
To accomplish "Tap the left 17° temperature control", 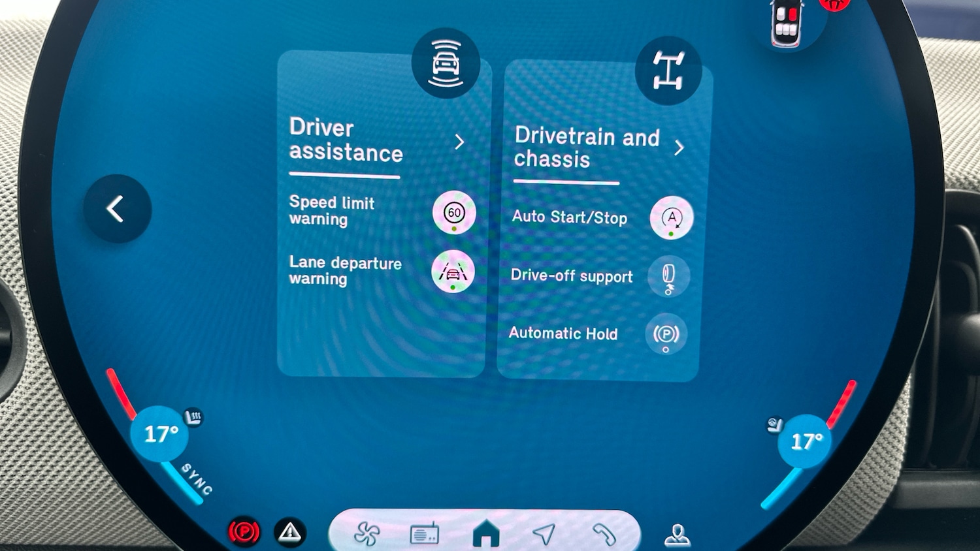I will click(x=160, y=434).
